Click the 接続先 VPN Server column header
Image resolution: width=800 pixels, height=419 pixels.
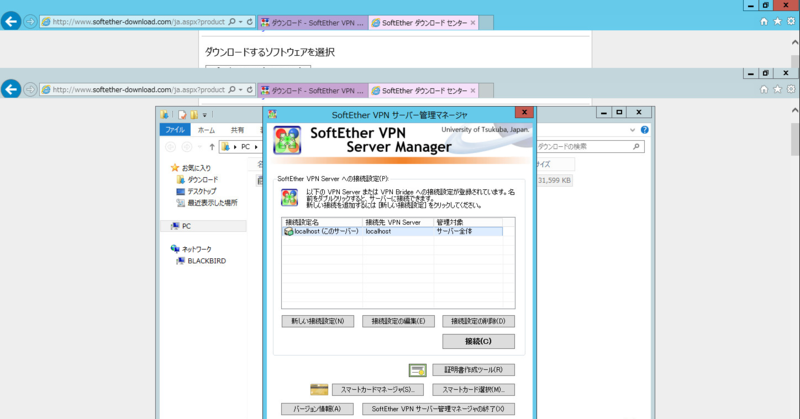click(398, 223)
